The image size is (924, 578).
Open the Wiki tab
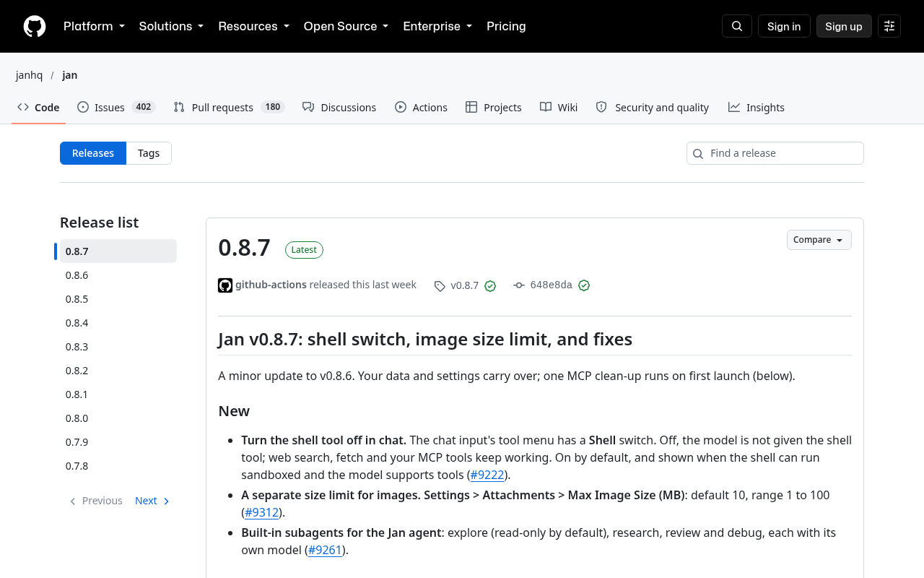click(x=559, y=107)
